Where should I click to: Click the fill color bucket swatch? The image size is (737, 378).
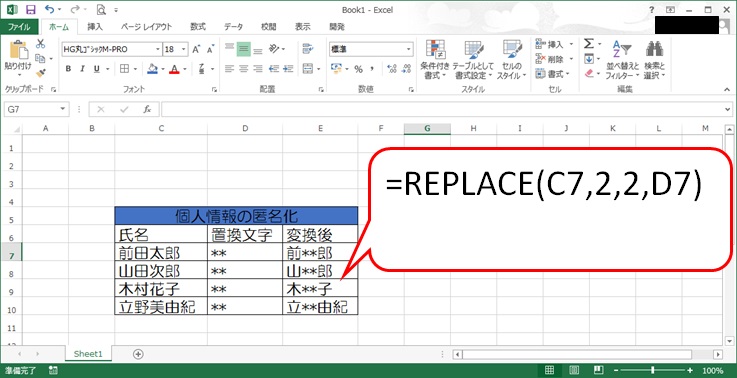tap(152, 69)
